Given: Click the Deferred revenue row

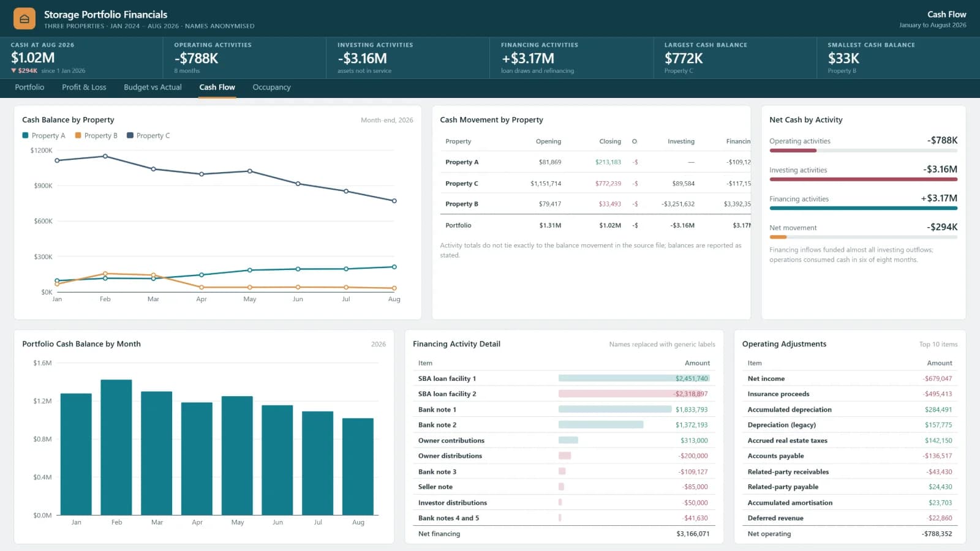Looking at the screenshot, I should [850, 518].
